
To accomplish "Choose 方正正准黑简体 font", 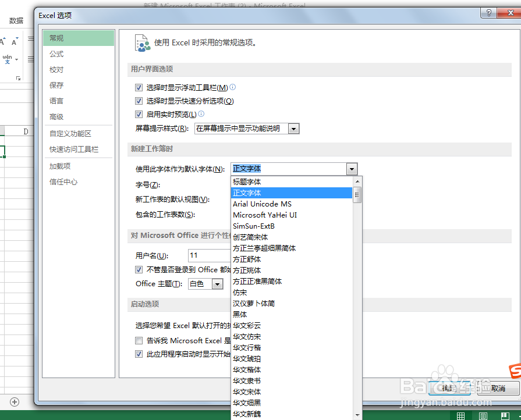I will 292,281.
